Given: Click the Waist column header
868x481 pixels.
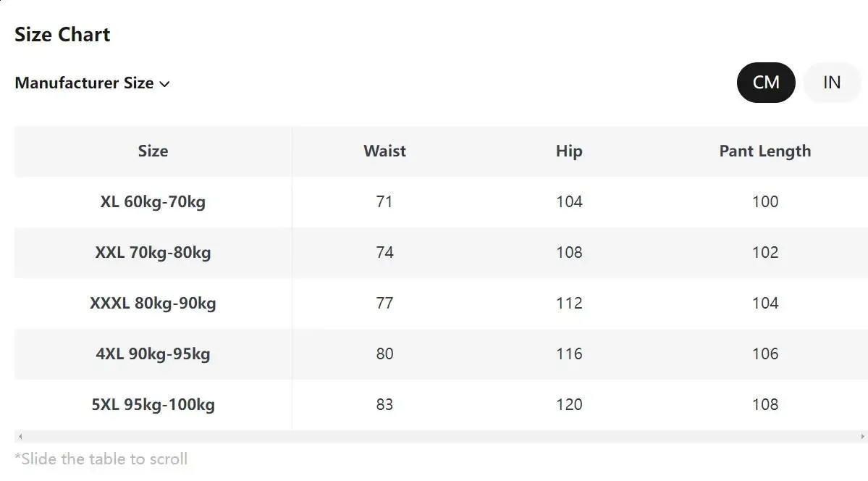Looking at the screenshot, I should coord(384,151).
